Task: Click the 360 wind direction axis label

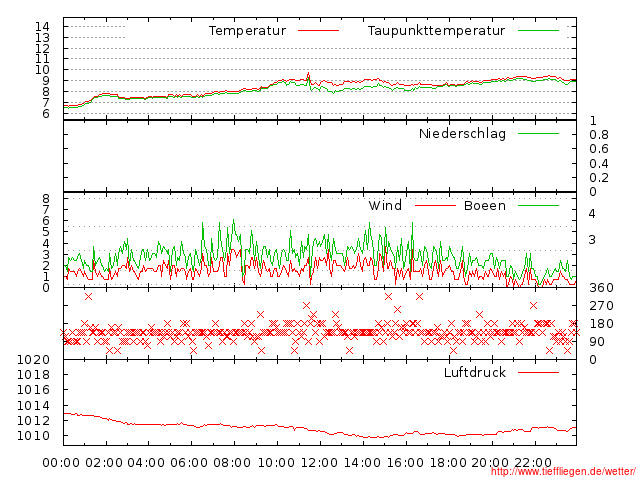Action: [x=601, y=288]
